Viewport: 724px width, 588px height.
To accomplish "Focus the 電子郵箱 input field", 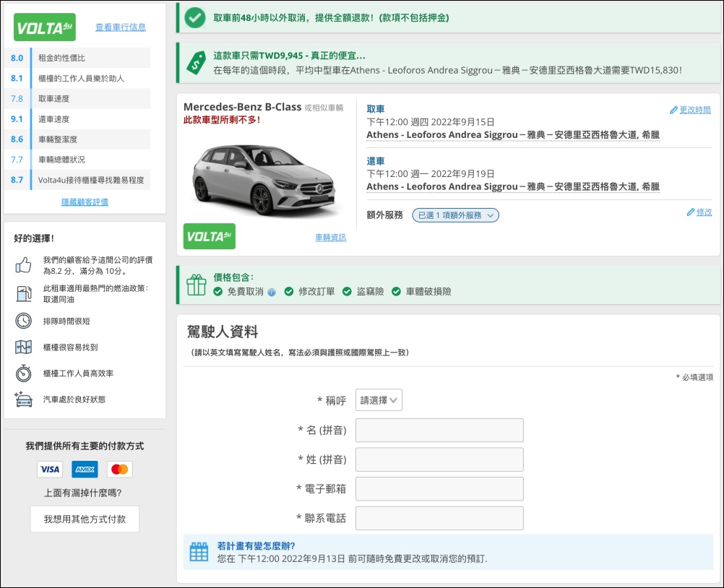I will tap(439, 489).
